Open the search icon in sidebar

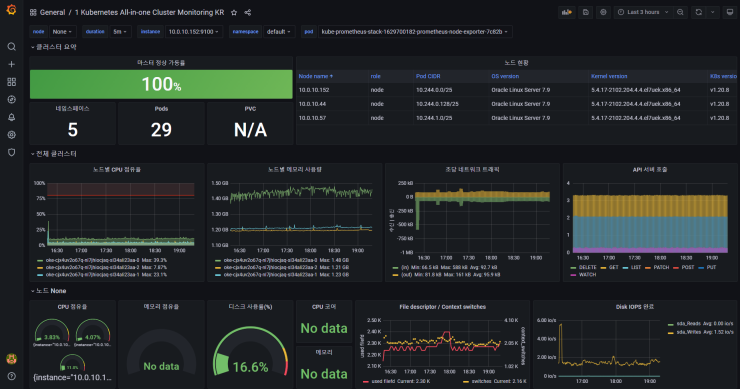(x=11, y=46)
